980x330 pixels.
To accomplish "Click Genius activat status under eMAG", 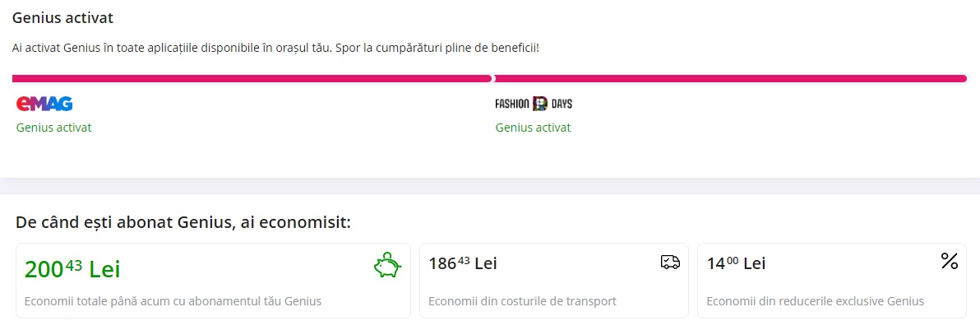I will click(53, 128).
